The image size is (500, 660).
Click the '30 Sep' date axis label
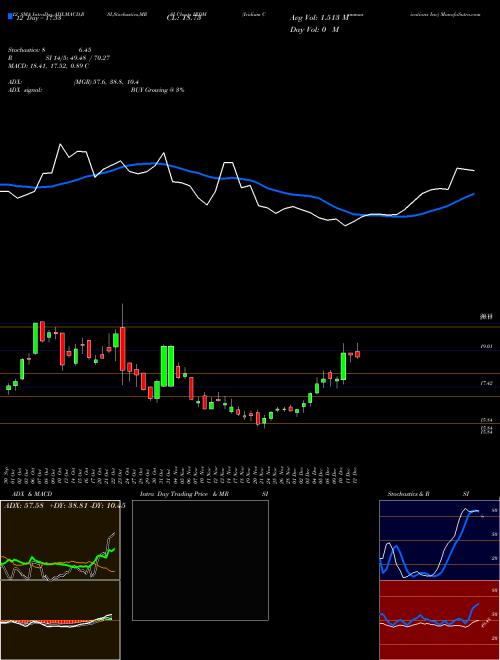click(x=8, y=475)
